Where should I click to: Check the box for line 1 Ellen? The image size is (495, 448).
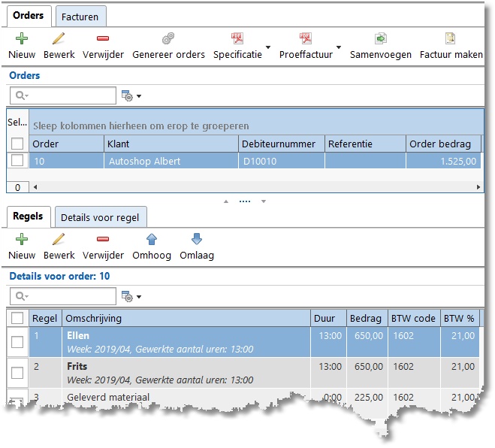click(x=17, y=342)
